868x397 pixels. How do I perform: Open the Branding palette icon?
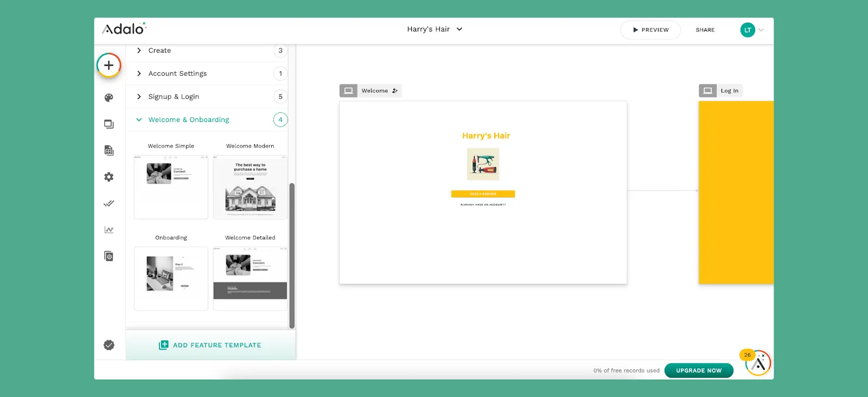click(109, 98)
